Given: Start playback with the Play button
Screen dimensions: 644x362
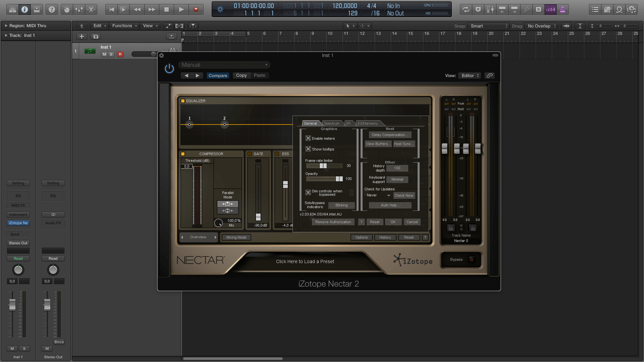Looking at the screenshot, I should click(181, 10).
